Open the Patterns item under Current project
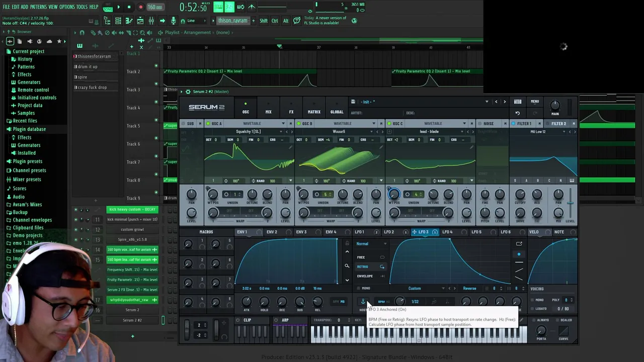The image size is (644, 362). [x=26, y=67]
